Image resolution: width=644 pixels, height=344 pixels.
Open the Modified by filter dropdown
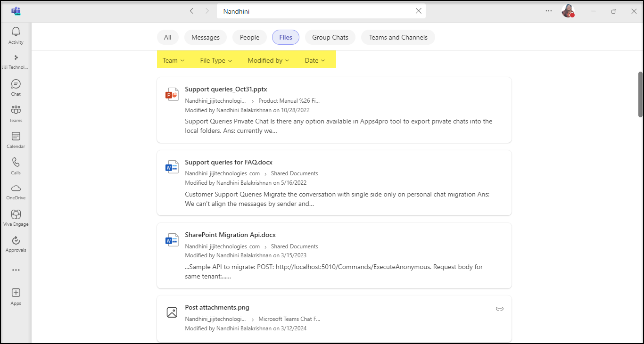268,60
